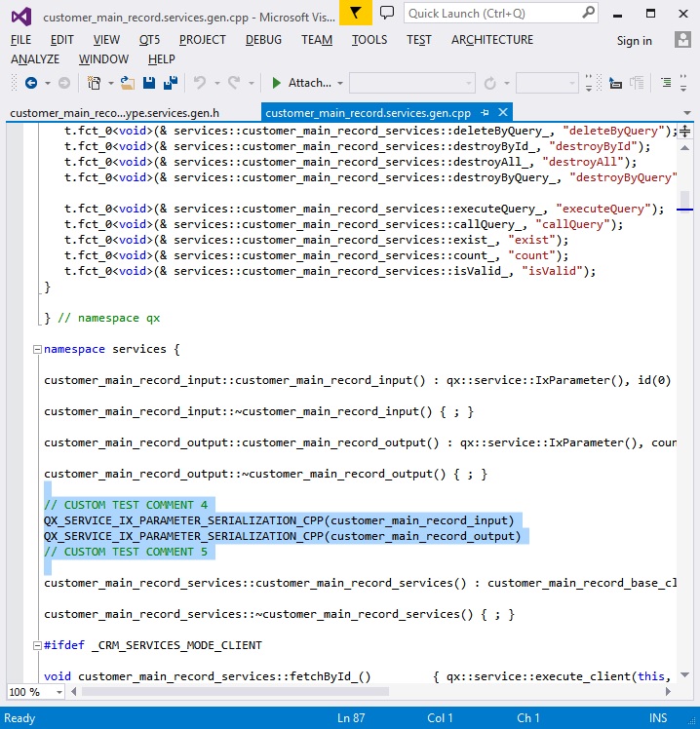Open the ANALYZE menu
This screenshot has height=729, width=700.
point(35,59)
